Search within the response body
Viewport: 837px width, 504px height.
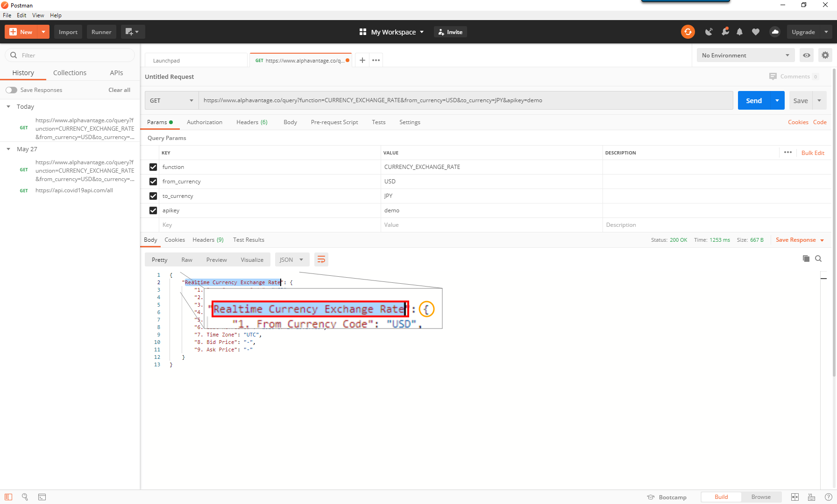click(x=818, y=259)
